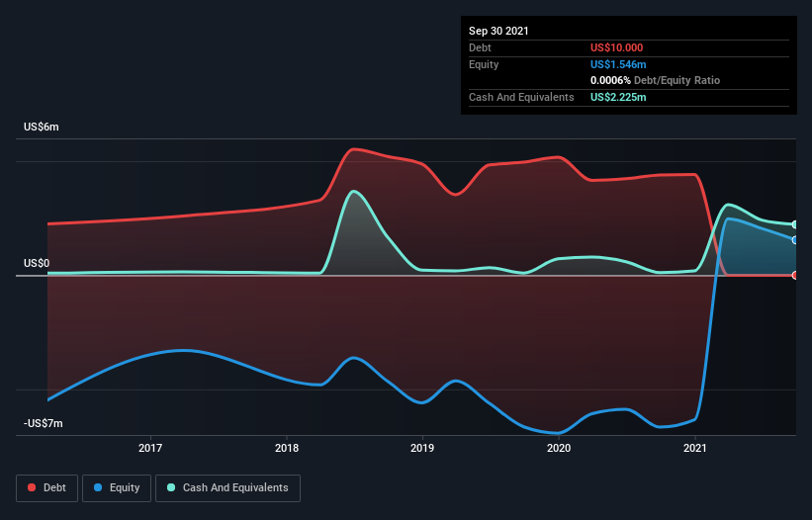This screenshot has height=520, width=812.
Task: Toggle the Equity legend button
Action: (x=117, y=488)
